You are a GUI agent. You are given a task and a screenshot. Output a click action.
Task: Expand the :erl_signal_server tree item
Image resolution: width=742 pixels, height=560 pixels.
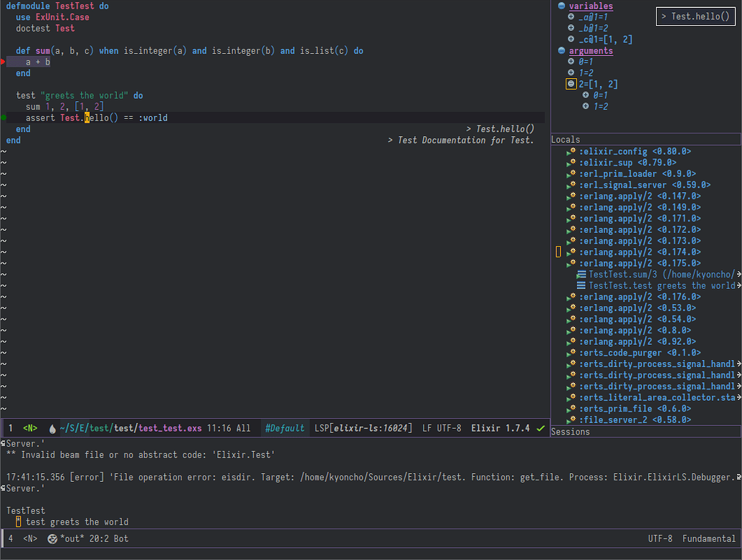pos(570,184)
